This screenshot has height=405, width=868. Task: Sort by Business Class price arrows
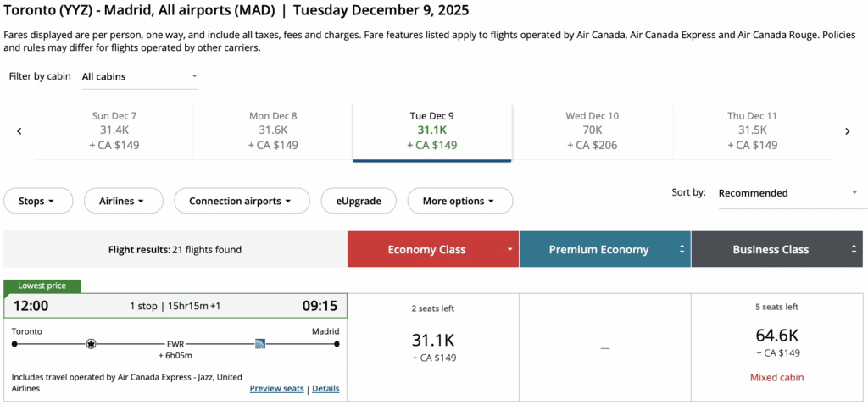855,250
